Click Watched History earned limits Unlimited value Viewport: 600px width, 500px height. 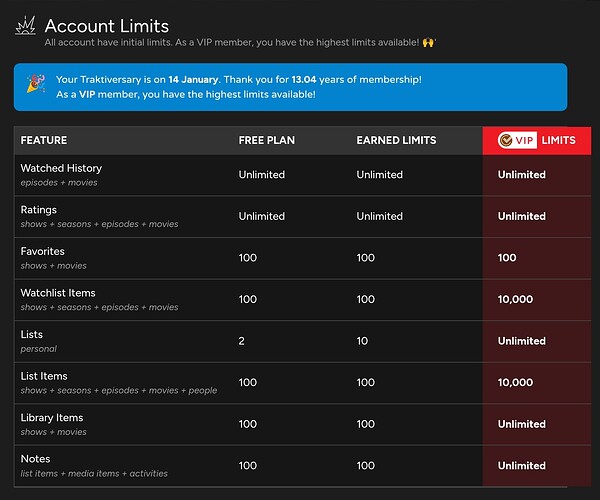(x=380, y=175)
